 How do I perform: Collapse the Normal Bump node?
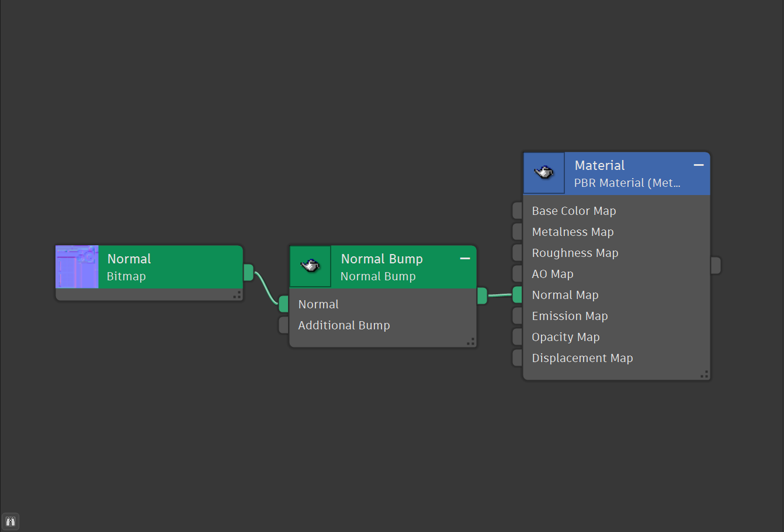[x=465, y=259]
